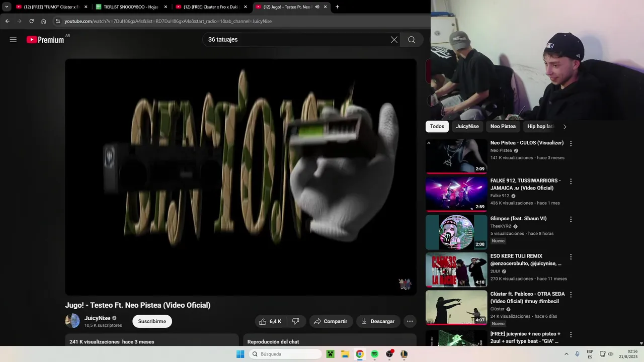Open Minecraft from the taskbar
Viewport: 644px width, 362px height.
(x=330, y=354)
